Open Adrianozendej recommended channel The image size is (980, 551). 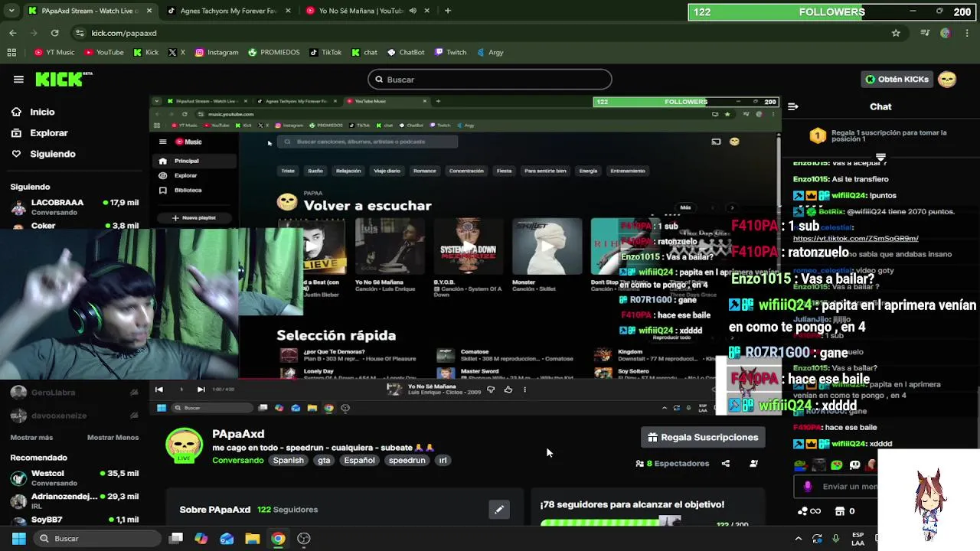(x=73, y=500)
